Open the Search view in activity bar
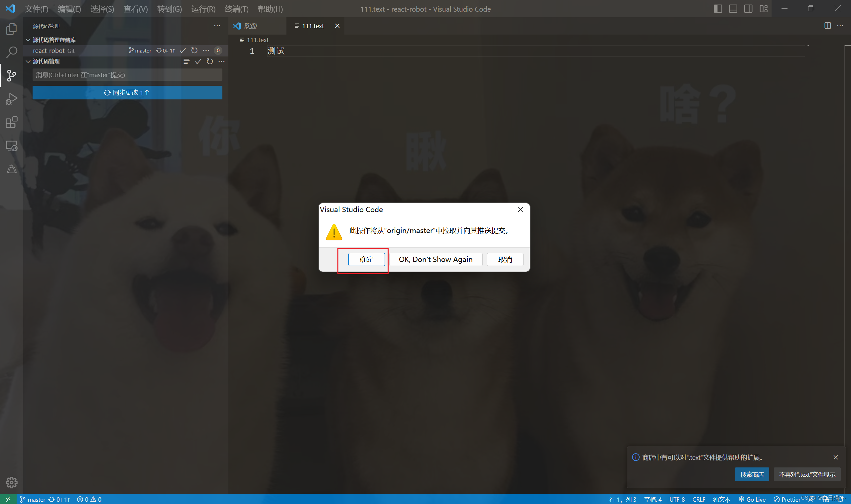Image resolution: width=851 pixels, height=504 pixels. click(x=11, y=52)
